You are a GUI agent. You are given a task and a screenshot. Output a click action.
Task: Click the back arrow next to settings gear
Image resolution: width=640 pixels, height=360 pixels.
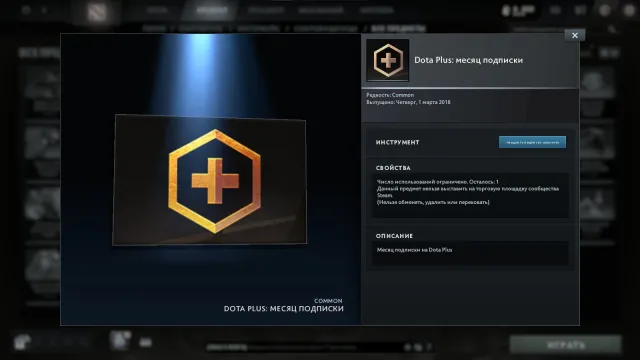point(44,10)
